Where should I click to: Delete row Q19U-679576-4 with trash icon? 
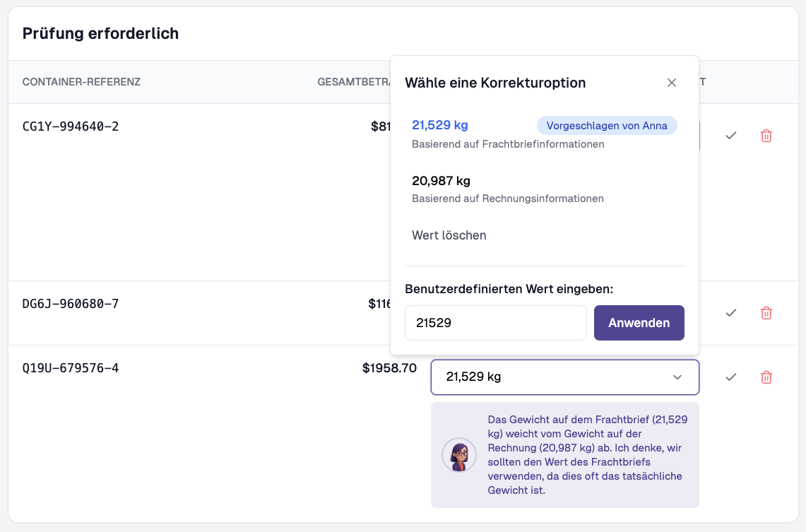(x=766, y=377)
